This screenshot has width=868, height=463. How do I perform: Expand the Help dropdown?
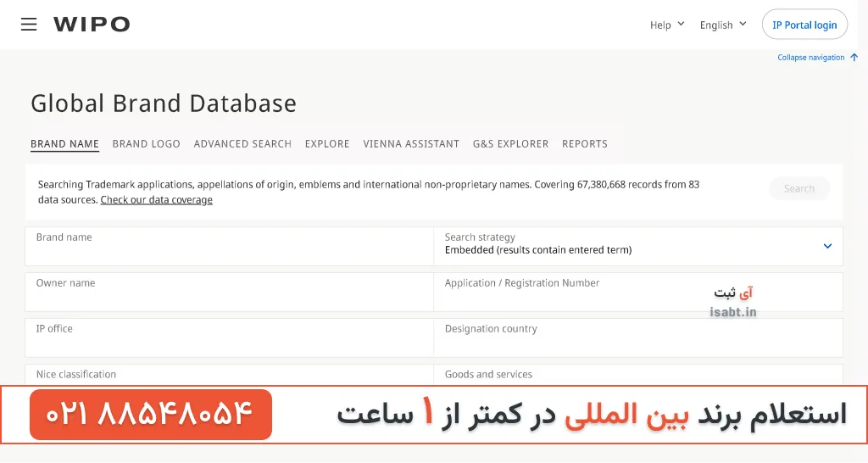[x=667, y=25]
